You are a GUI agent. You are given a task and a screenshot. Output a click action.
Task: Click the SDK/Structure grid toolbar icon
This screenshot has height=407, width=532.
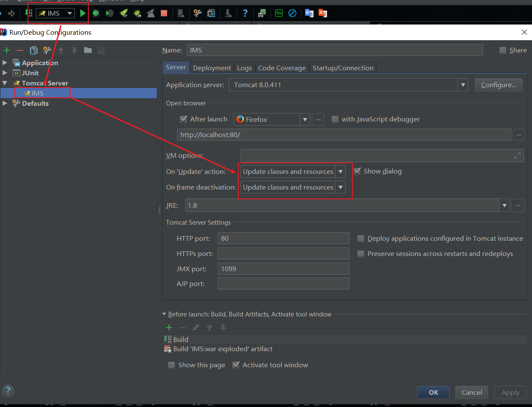(211, 14)
